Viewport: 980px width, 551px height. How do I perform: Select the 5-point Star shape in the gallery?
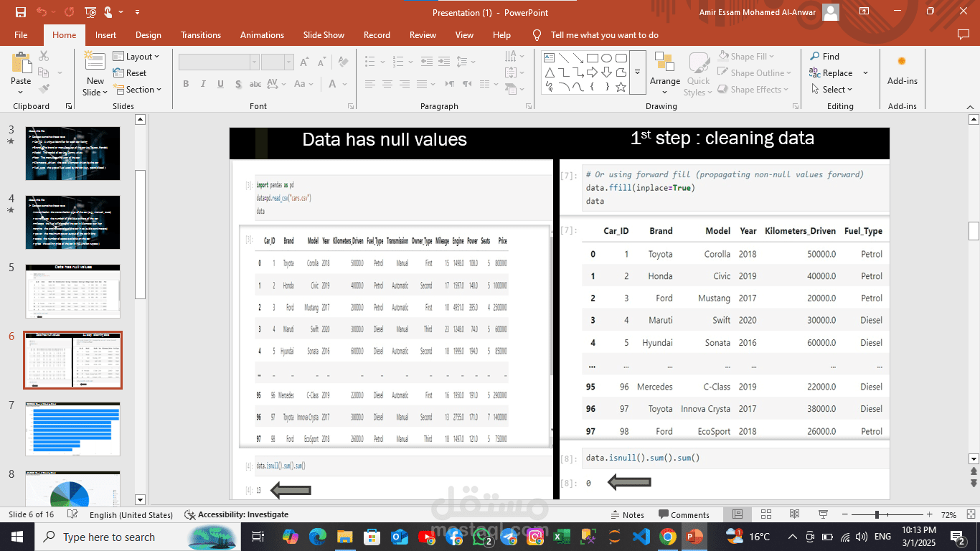coord(621,87)
